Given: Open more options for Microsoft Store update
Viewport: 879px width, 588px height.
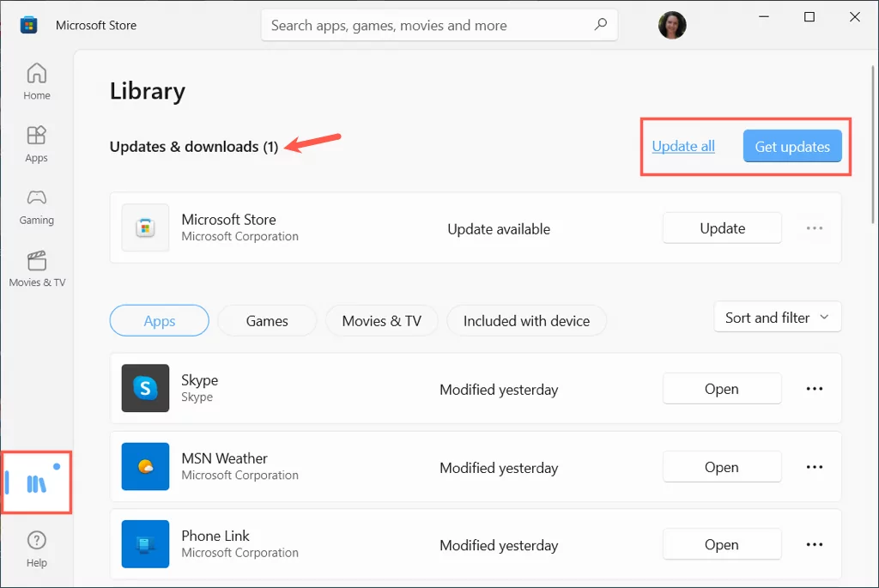Looking at the screenshot, I should 814,228.
